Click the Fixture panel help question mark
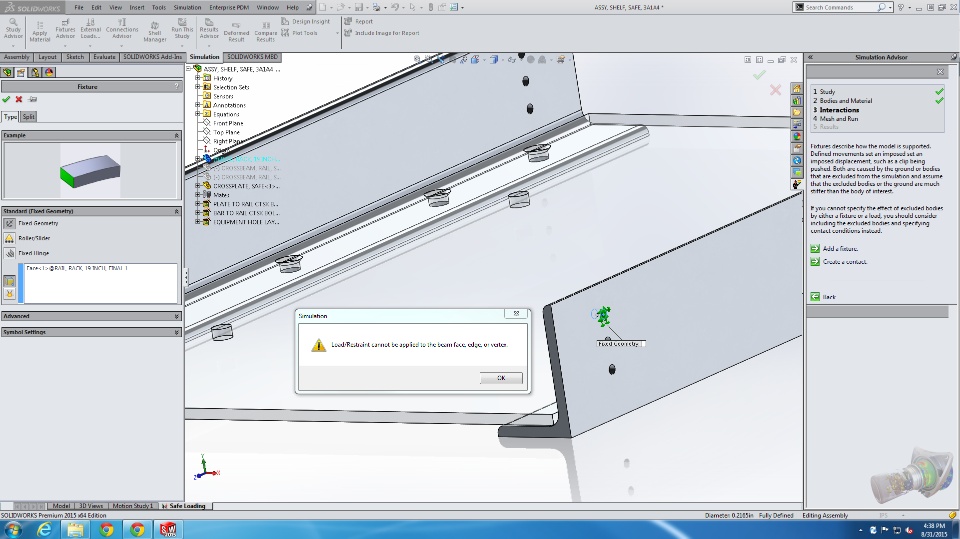This screenshot has height=539, width=960. point(176,86)
